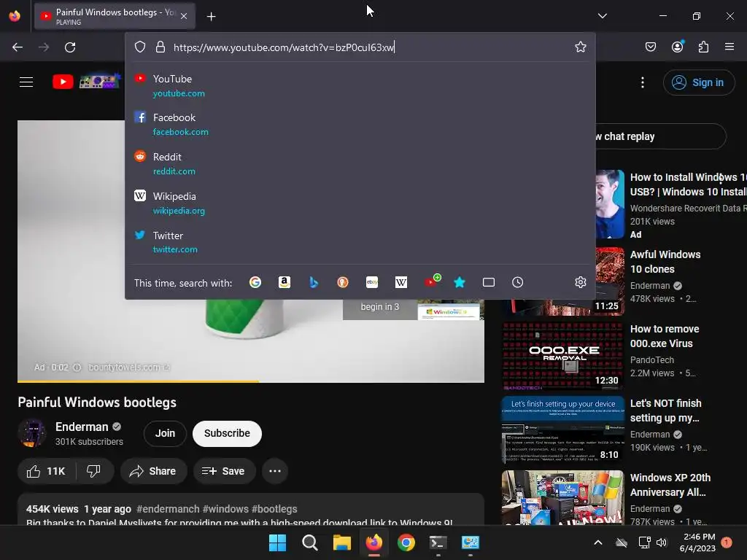Search bookmarks via star icon

click(x=460, y=282)
